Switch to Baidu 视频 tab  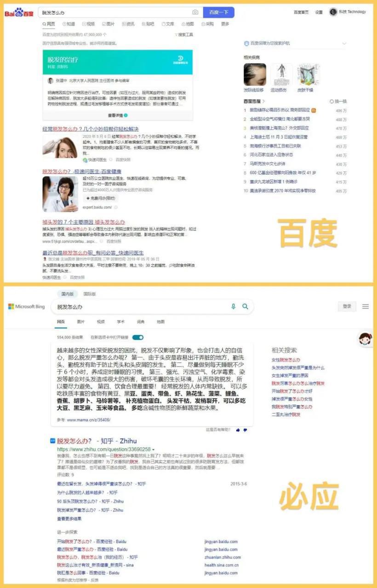point(88,24)
